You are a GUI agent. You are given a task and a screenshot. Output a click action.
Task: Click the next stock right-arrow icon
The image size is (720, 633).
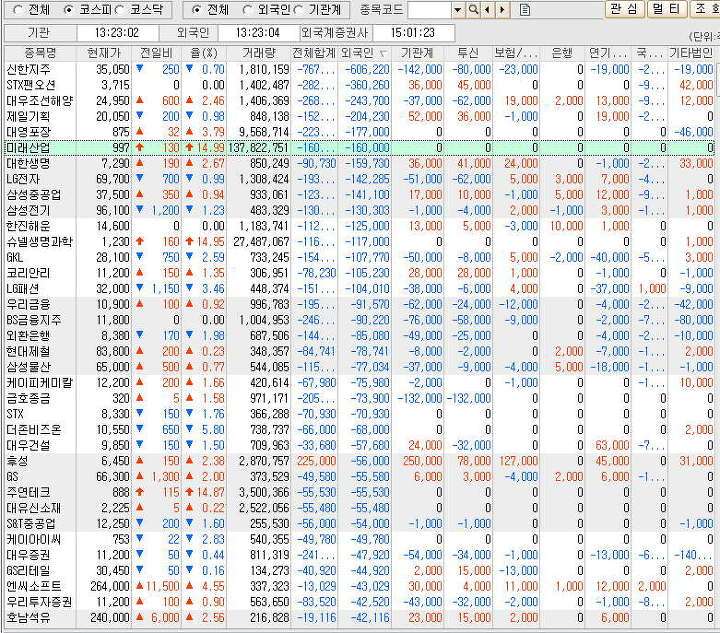(x=502, y=10)
